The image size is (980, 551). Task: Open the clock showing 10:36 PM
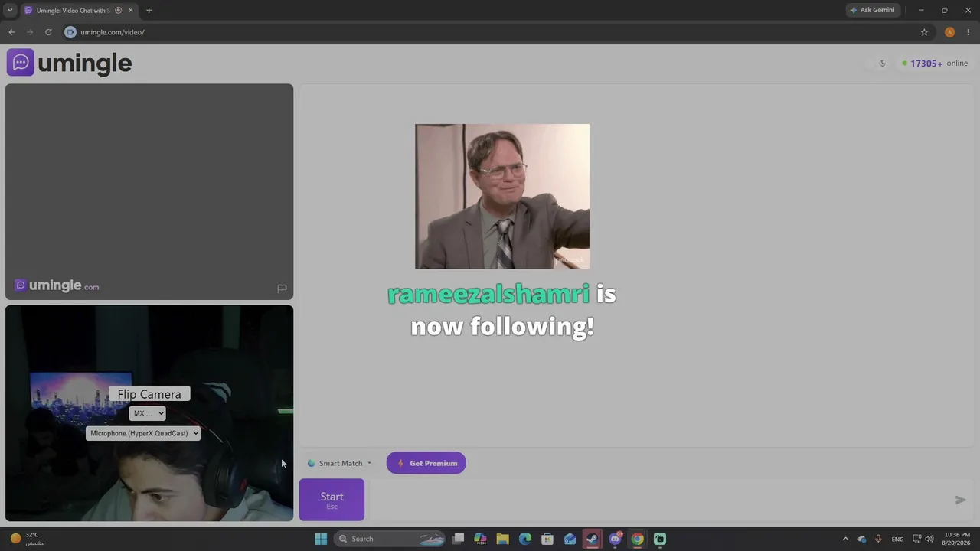[957, 539]
